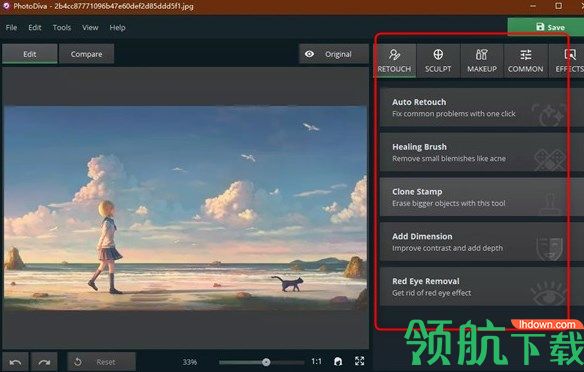Image resolution: width=584 pixels, height=372 pixels.
Task: Open the Red Eye Removal tool
Action: pos(482,286)
